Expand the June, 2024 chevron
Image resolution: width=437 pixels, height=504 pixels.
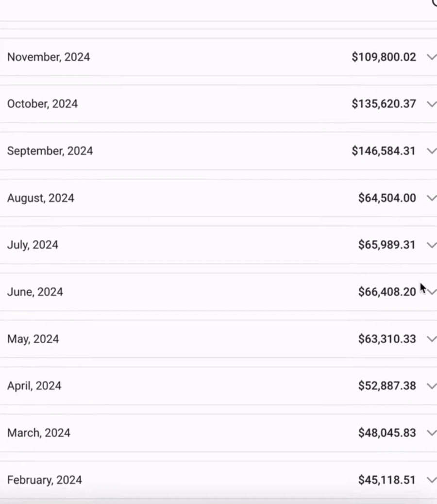(432, 292)
